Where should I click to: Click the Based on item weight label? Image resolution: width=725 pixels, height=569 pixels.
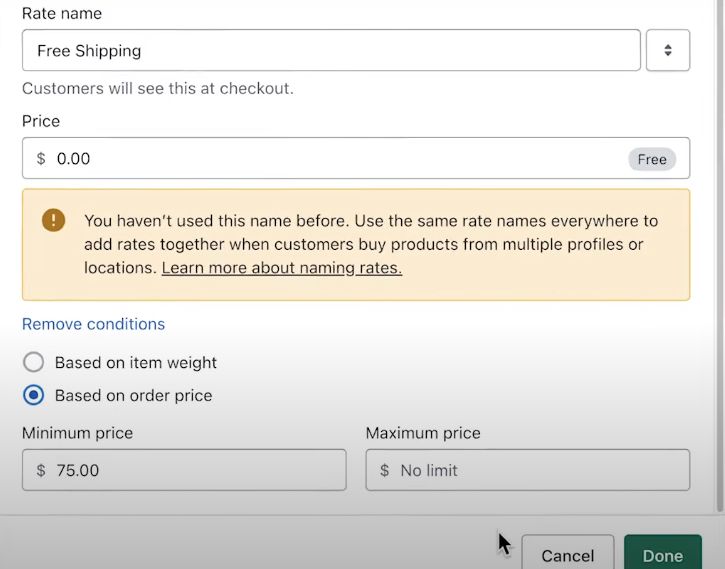(135, 362)
